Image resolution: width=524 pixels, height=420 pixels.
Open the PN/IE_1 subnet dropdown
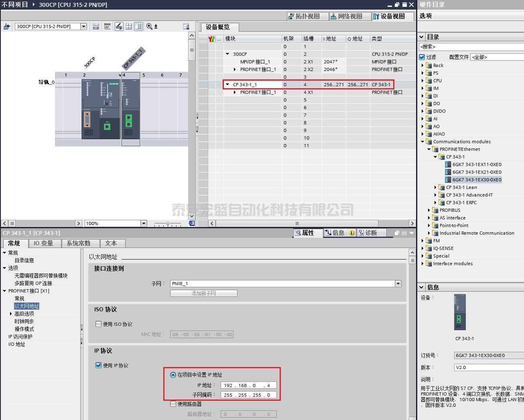pos(398,284)
